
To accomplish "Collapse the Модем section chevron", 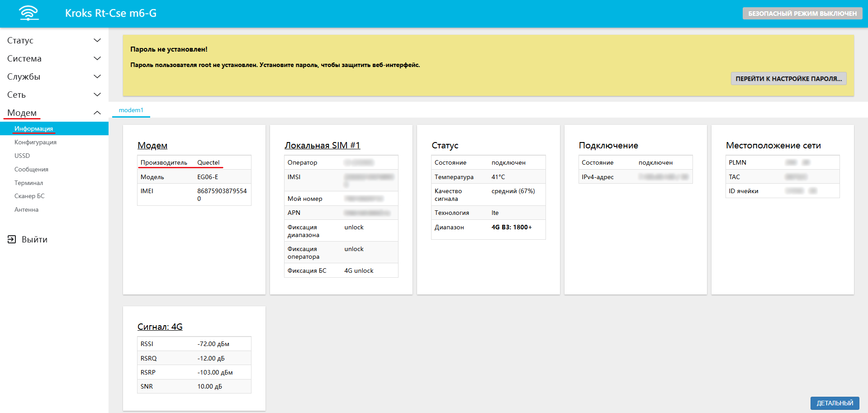I will [x=97, y=113].
